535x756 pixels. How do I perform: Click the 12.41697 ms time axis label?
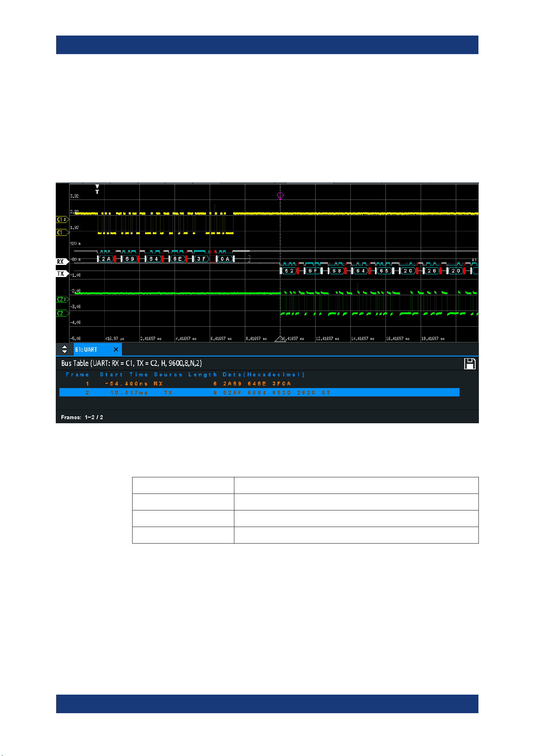[x=327, y=339]
